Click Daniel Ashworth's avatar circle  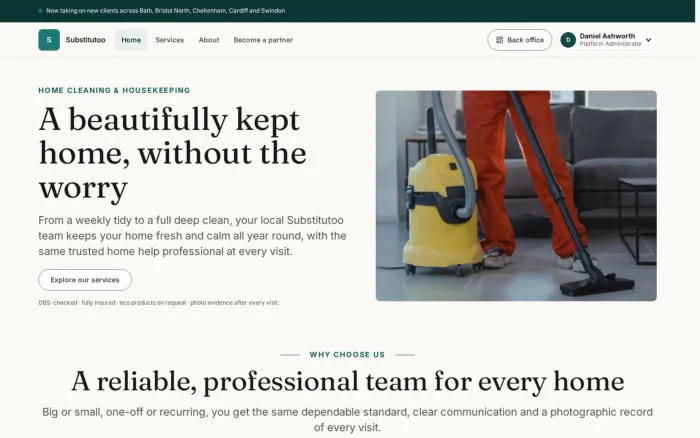[568, 40]
